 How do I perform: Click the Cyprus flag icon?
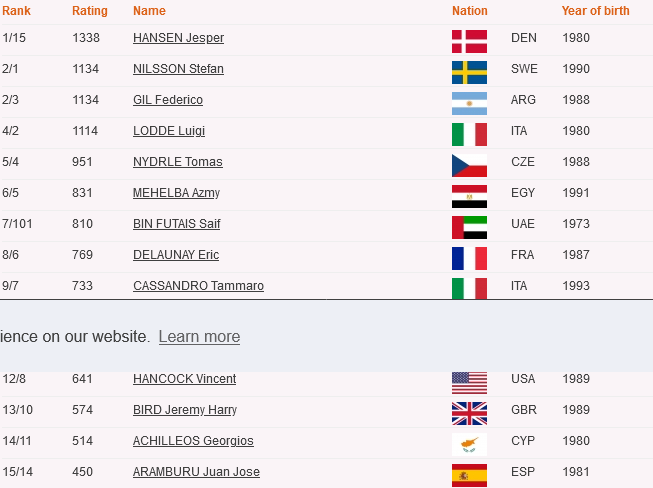(x=469, y=445)
